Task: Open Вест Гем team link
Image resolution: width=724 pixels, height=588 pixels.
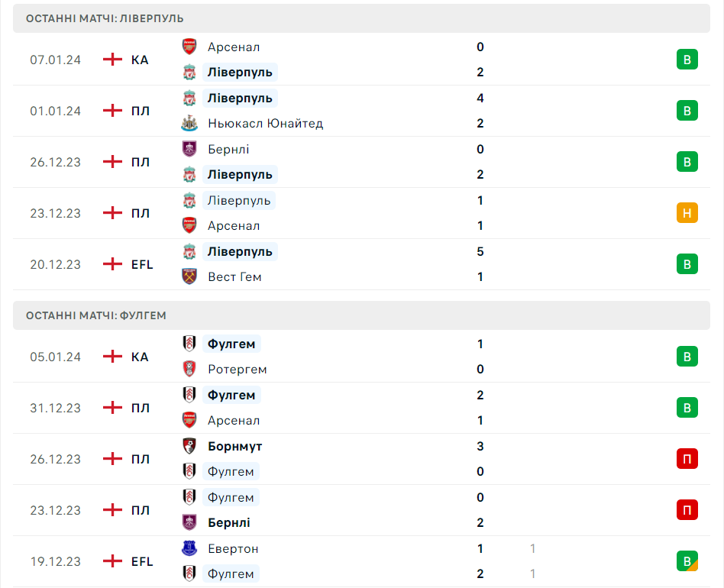Action: 234,277
